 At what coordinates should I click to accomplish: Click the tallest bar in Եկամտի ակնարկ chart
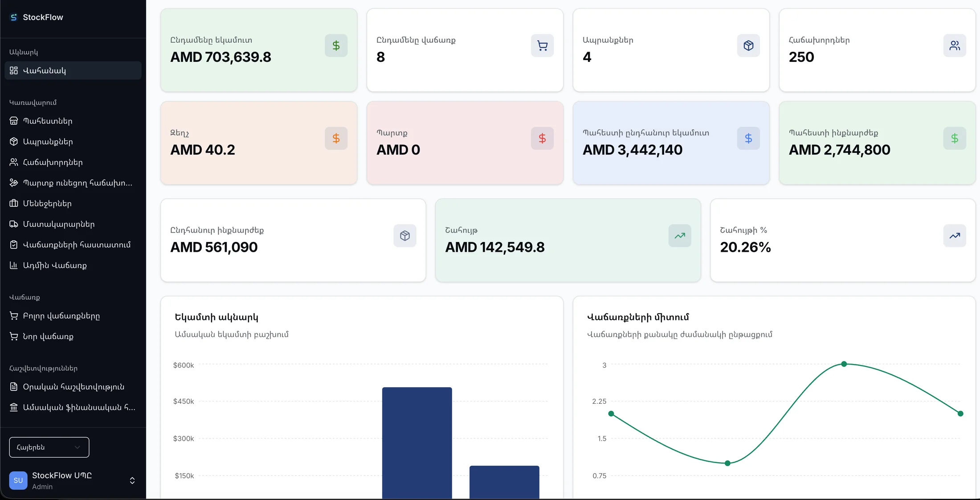click(417, 443)
